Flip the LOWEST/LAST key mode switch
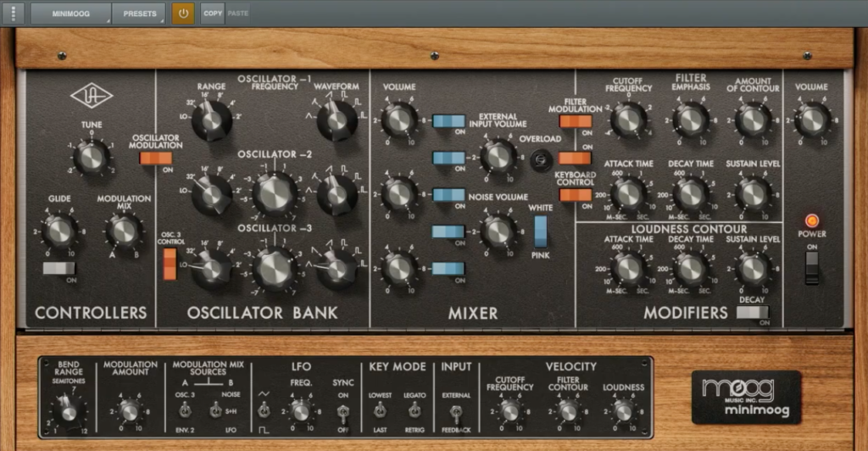The width and height of the screenshot is (868, 451). pos(380,411)
